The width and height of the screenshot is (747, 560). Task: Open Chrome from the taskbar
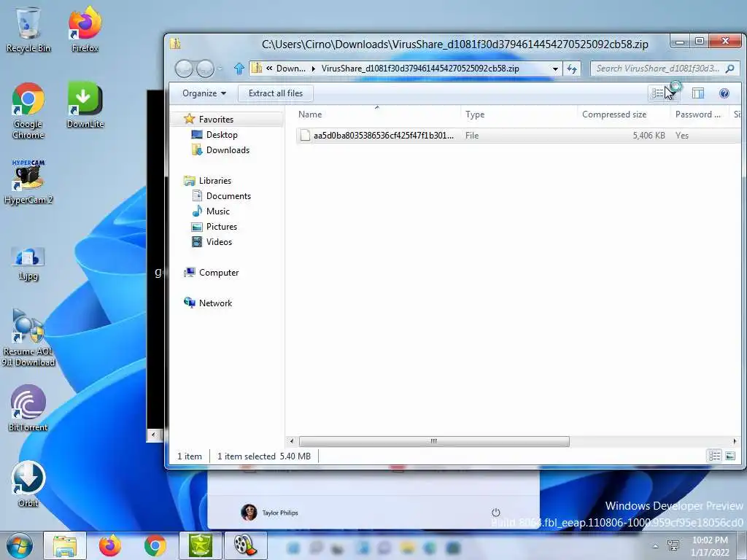tap(155, 545)
